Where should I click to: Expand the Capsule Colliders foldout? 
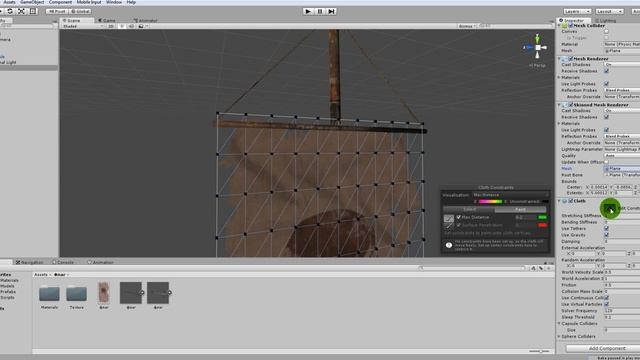coord(559,323)
